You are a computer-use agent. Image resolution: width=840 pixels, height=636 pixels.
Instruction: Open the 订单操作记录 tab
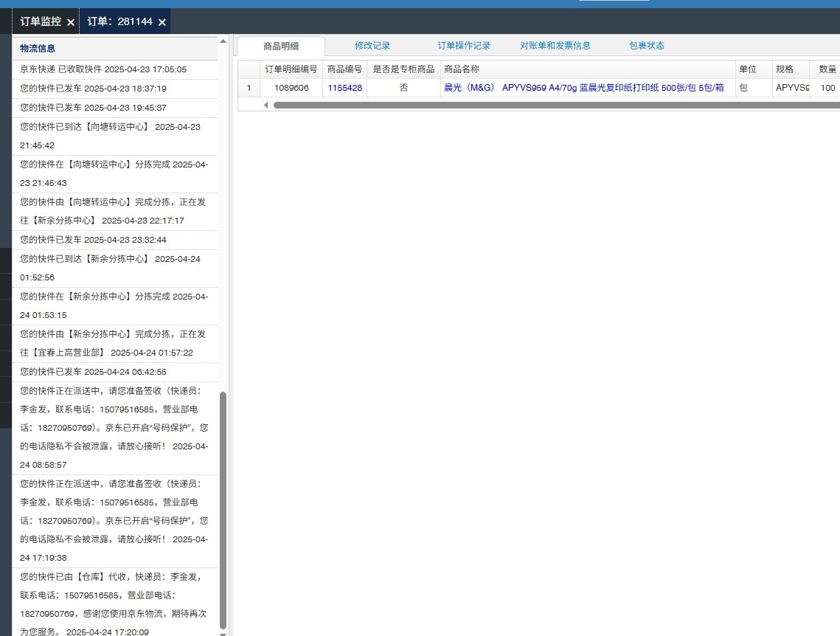(464, 46)
